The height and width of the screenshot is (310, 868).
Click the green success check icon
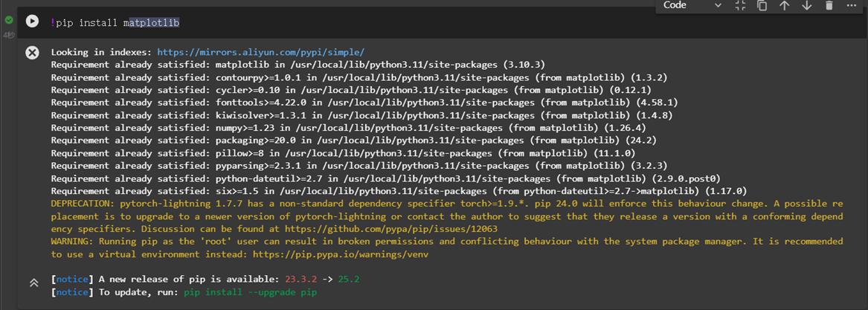pos(9,21)
